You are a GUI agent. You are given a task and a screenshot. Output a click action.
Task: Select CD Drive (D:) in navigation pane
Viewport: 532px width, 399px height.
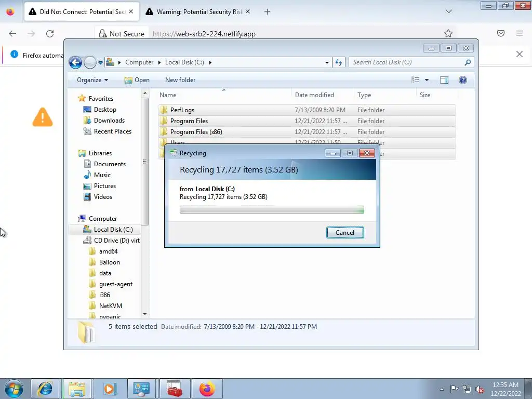(117, 240)
